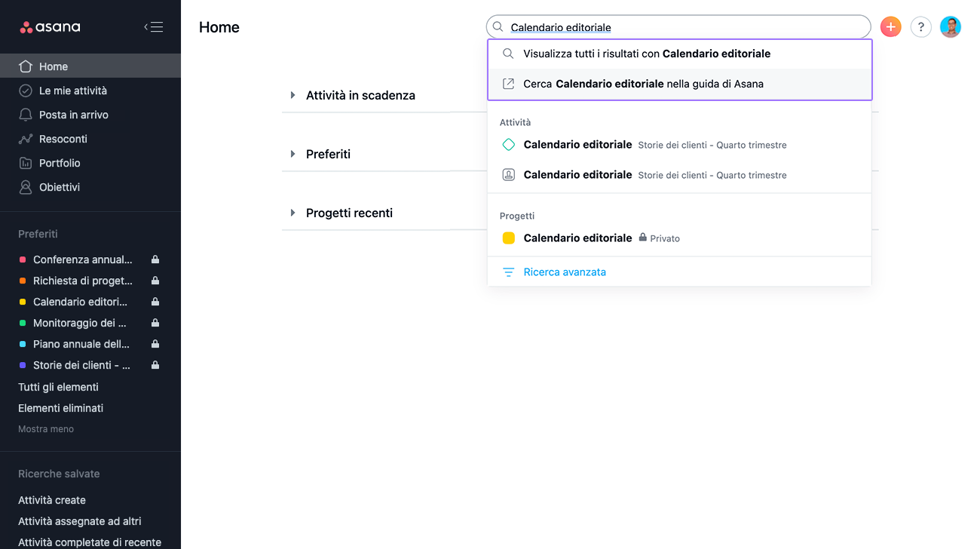Click yellow swatch of Calendario editoriale project result
The height and width of the screenshot is (549, 980).
(509, 238)
